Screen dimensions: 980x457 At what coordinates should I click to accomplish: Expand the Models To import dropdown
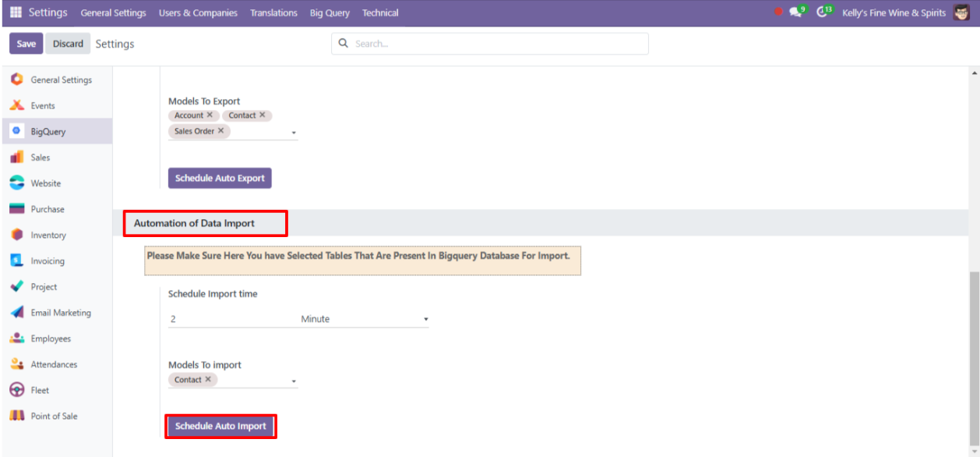pyautogui.click(x=294, y=381)
